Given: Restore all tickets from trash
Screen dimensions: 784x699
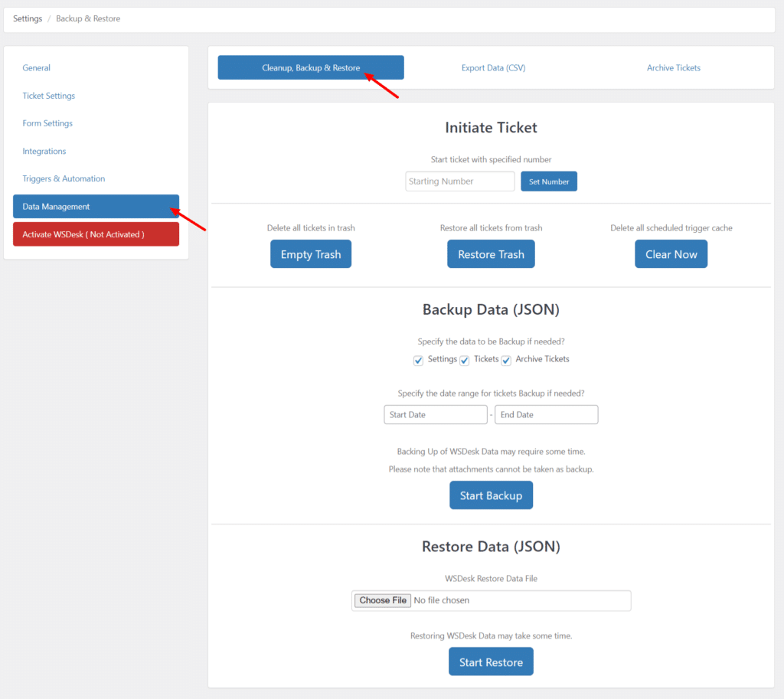Looking at the screenshot, I should pyautogui.click(x=491, y=253).
